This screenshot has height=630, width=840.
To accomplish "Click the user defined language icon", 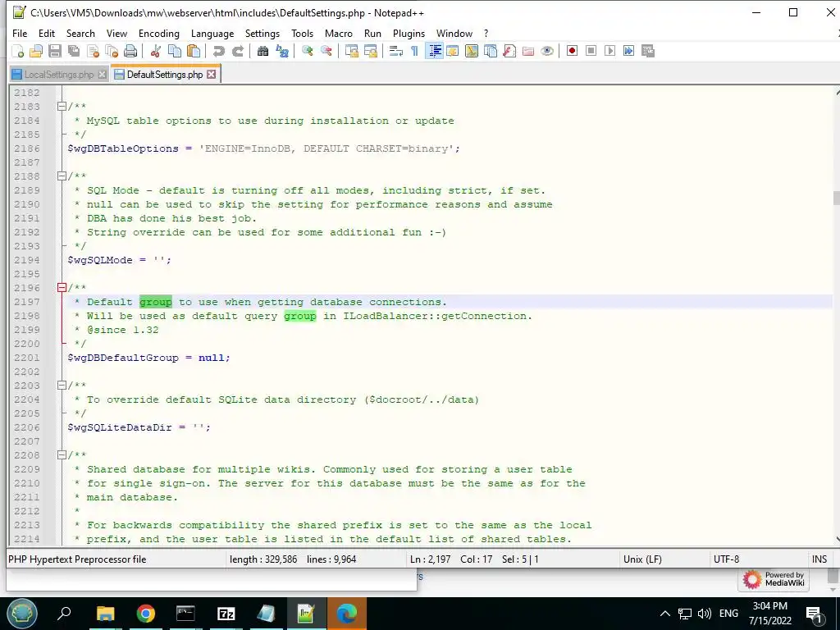I will point(453,51).
